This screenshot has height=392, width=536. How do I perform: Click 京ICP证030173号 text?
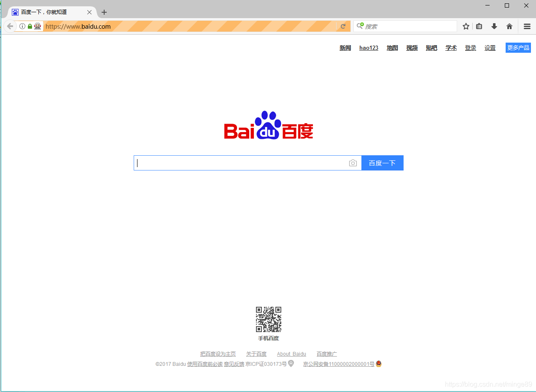pyautogui.click(x=266, y=364)
